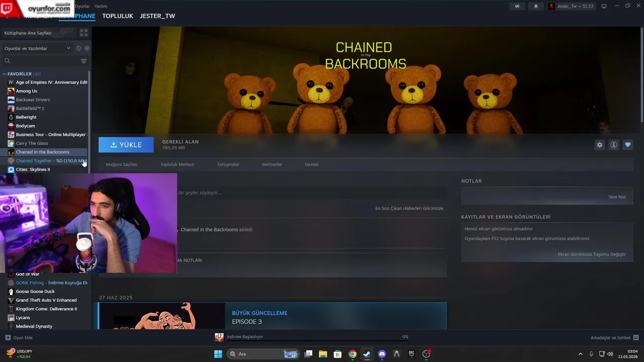Click the Windows taskbar search box
Screen dimensions: 644x362
(x=263, y=354)
